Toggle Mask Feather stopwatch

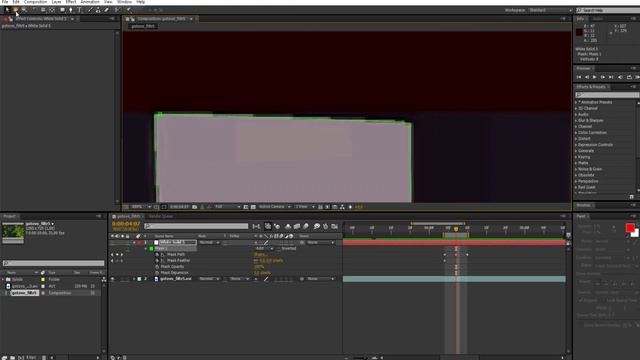(x=157, y=261)
